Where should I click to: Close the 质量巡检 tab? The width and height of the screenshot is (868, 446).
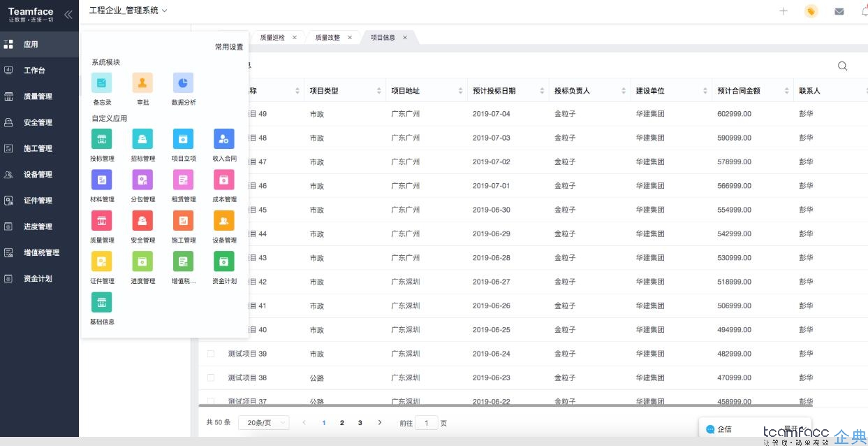[294, 38]
